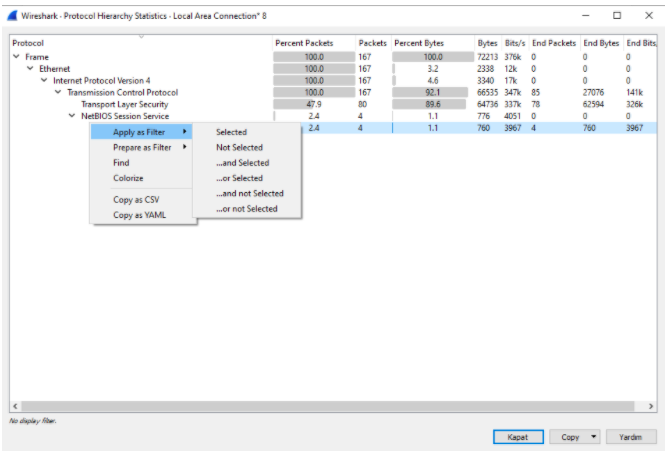Click the 92.1 percent bytes bar
This screenshot has height=452, width=668.
click(x=430, y=92)
